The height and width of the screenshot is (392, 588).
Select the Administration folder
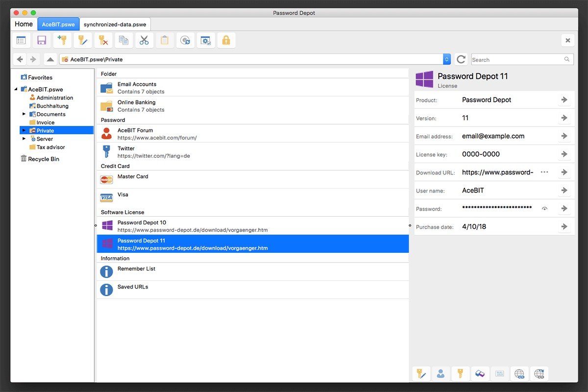point(51,98)
